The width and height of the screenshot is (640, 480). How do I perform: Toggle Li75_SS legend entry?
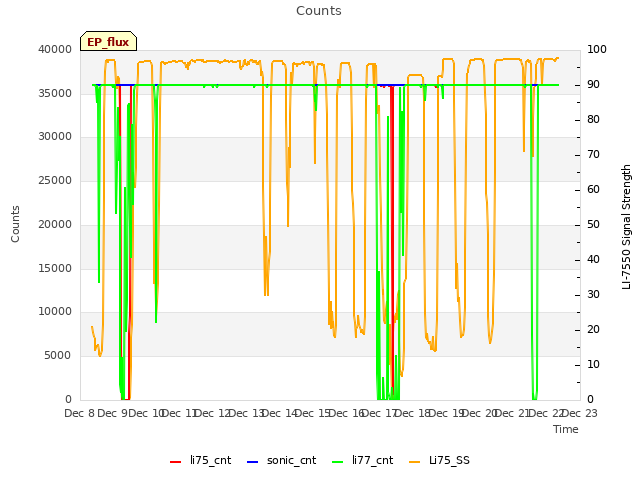click(439, 461)
